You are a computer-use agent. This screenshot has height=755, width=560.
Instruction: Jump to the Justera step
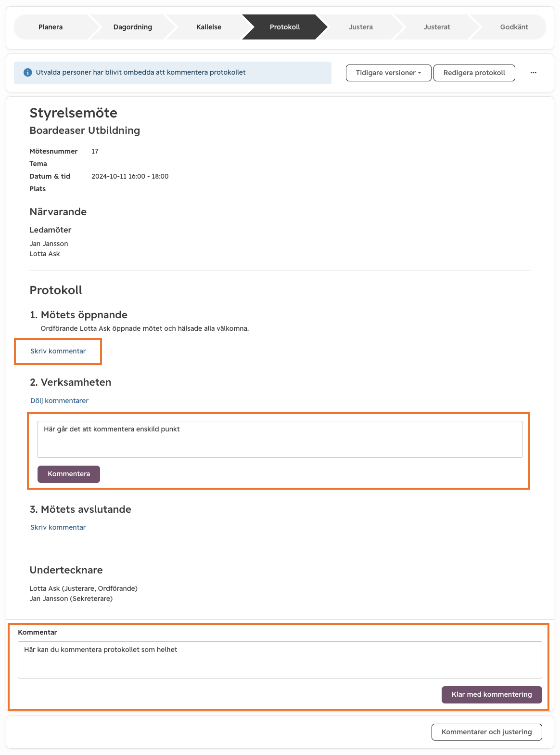[x=361, y=27]
